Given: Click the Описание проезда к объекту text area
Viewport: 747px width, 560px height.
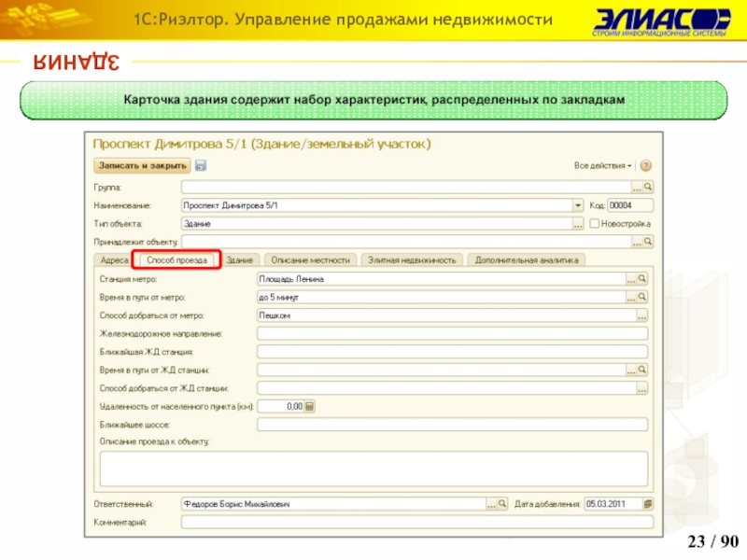Looking at the screenshot, I should tap(373, 469).
